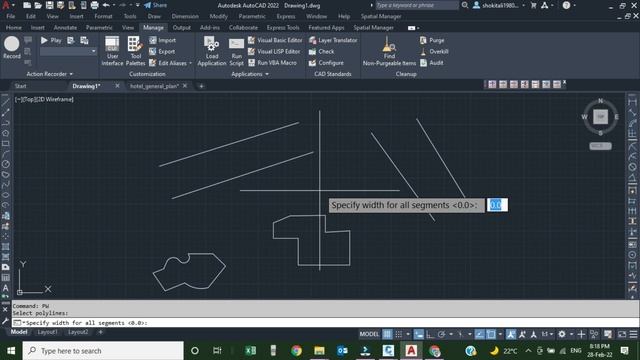Click the viewport visual style label
This screenshot has height=360, width=640.
click(54, 99)
